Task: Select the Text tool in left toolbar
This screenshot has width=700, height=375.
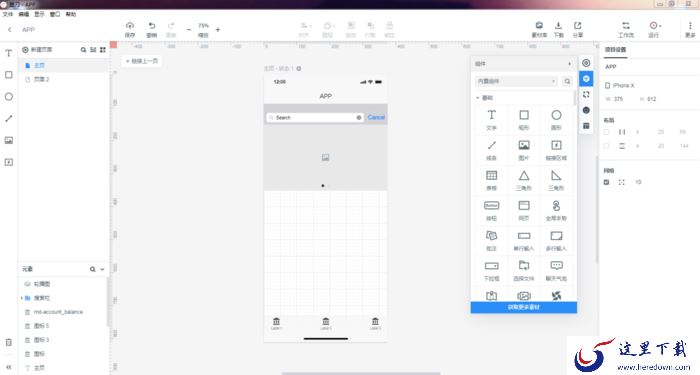Action: (8, 53)
